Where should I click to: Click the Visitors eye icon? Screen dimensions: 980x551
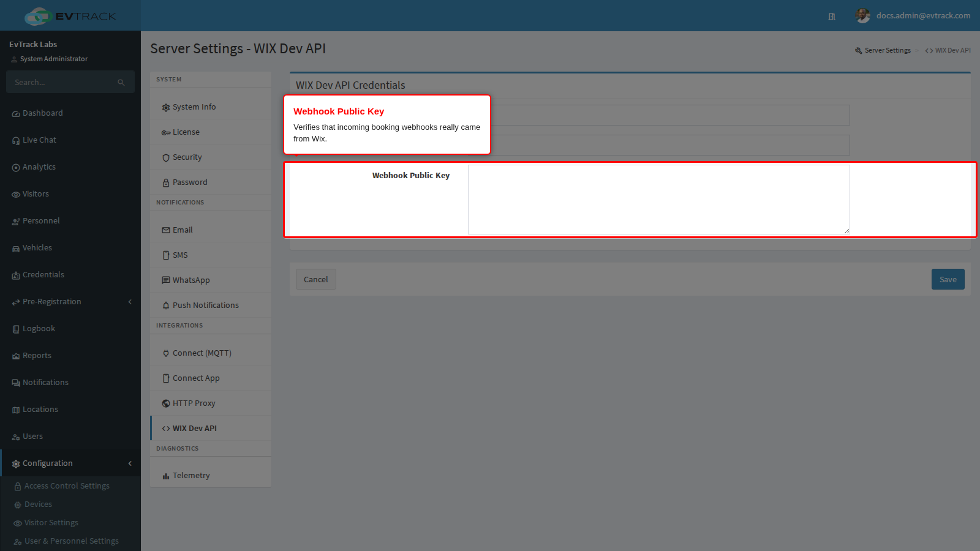[x=16, y=195]
